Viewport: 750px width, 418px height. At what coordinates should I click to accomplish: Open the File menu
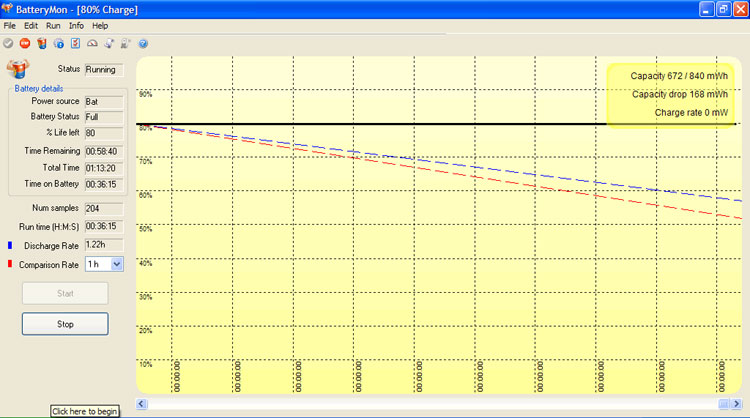(x=10, y=26)
